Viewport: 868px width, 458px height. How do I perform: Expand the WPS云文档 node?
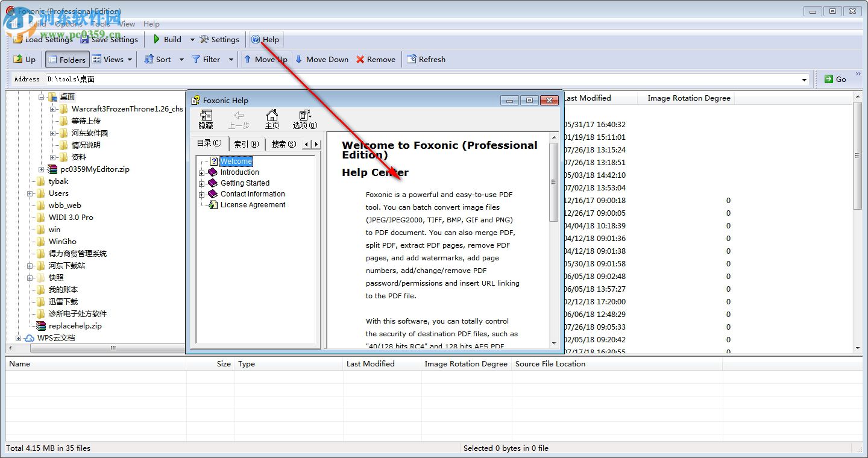pos(19,338)
